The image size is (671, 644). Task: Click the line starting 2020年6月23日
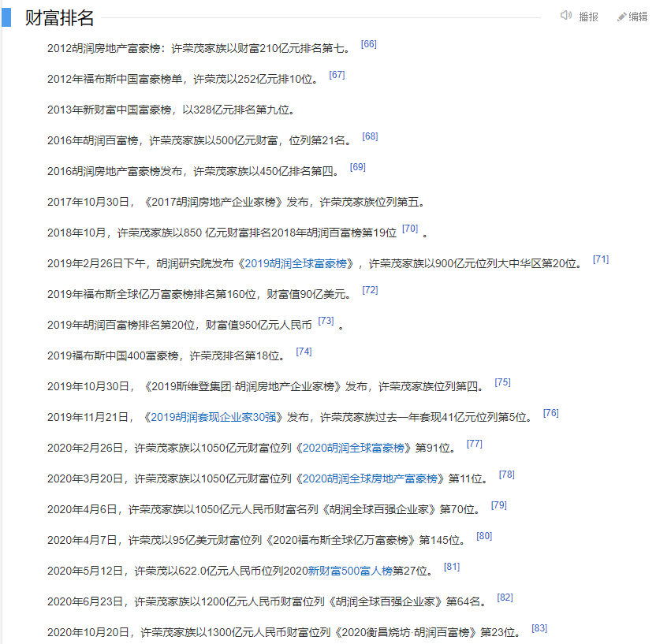pos(267,602)
